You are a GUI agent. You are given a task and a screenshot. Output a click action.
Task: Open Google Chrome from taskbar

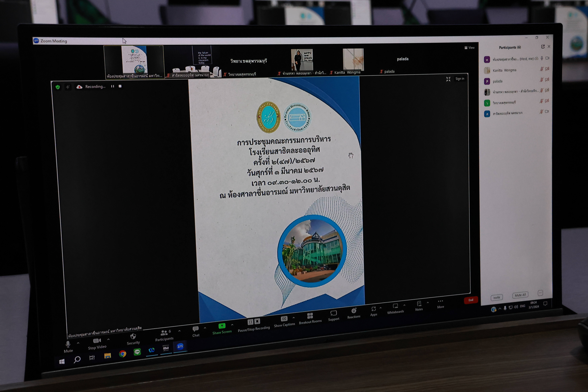(122, 354)
